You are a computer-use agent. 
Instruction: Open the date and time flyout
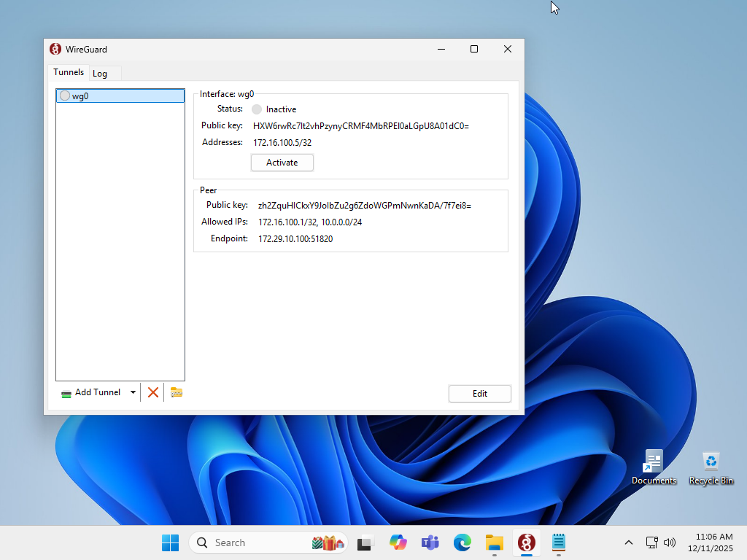click(x=713, y=542)
